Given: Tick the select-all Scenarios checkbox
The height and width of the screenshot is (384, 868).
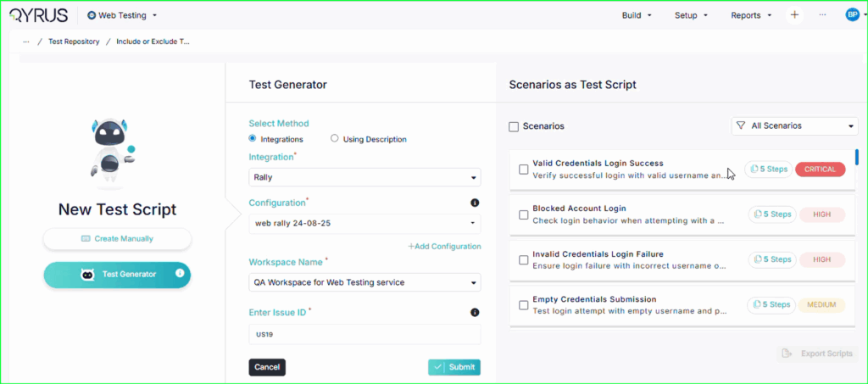Looking at the screenshot, I should click(x=514, y=126).
